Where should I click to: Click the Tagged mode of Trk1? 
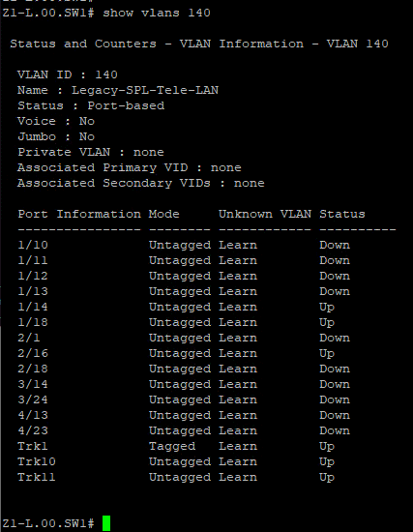(172, 447)
